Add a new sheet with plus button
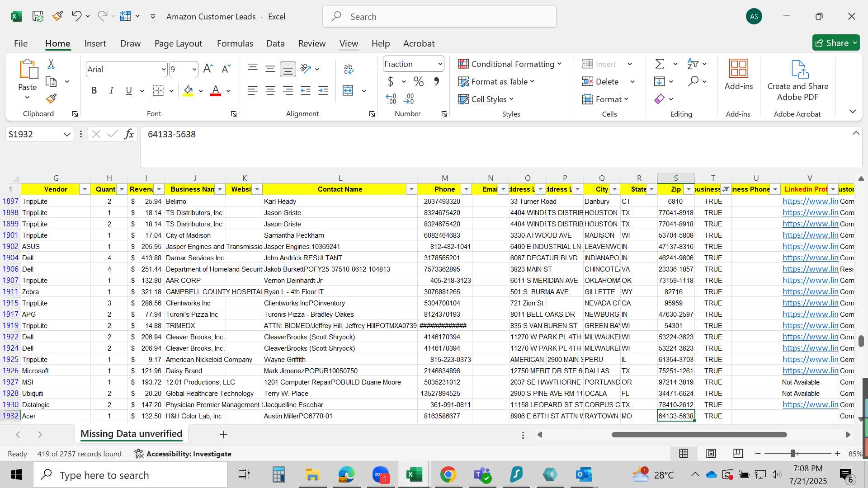The image size is (868, 488). click(x=223, y=435)
